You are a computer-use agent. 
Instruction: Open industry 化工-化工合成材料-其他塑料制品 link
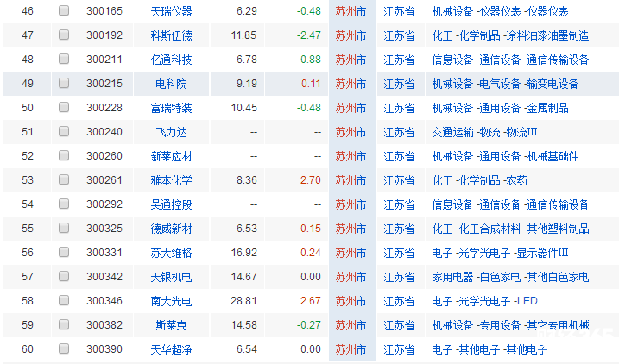tap(510, 229)
